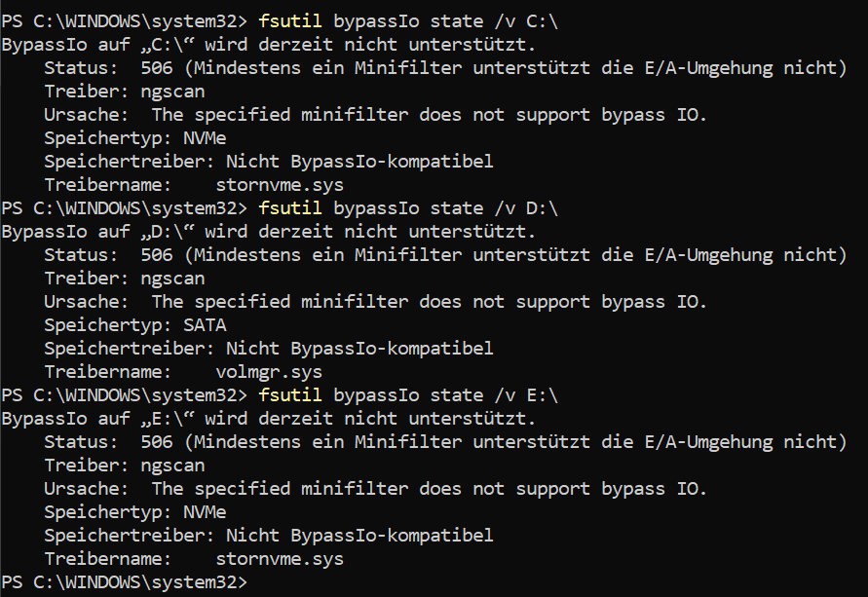
Task: Click the Treiber: ngscan line under D:\
Action: pos(125,279)
